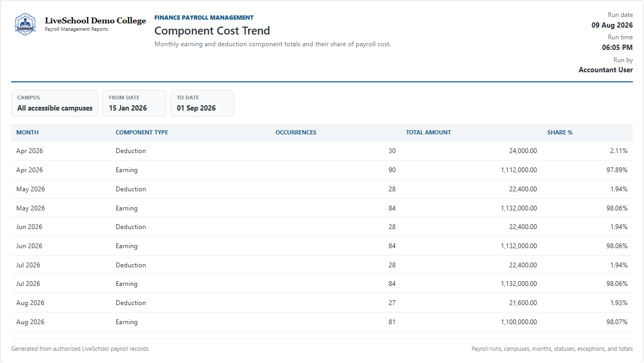Click the run time 06:05 PM
Image resolution: width=644 pixels, height=363 pixels.
617,47
